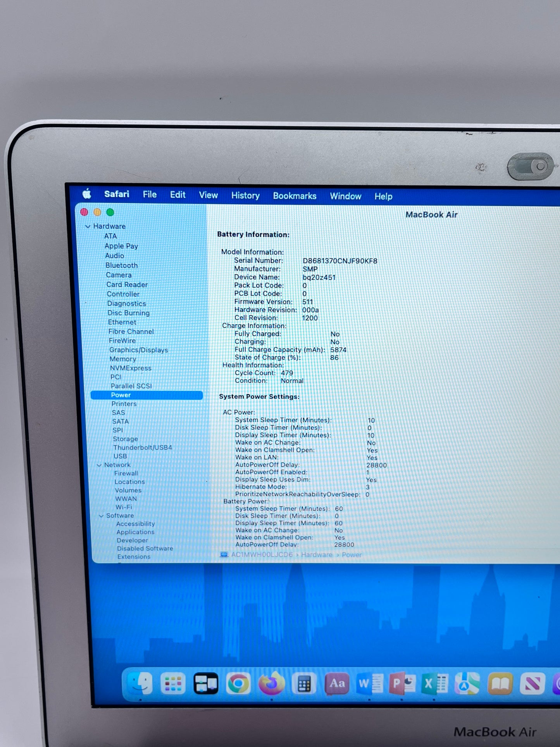This screenshot has width=560, height=747.
Task: Select the highlighted Power item
Action: click(x=146, y=395)
